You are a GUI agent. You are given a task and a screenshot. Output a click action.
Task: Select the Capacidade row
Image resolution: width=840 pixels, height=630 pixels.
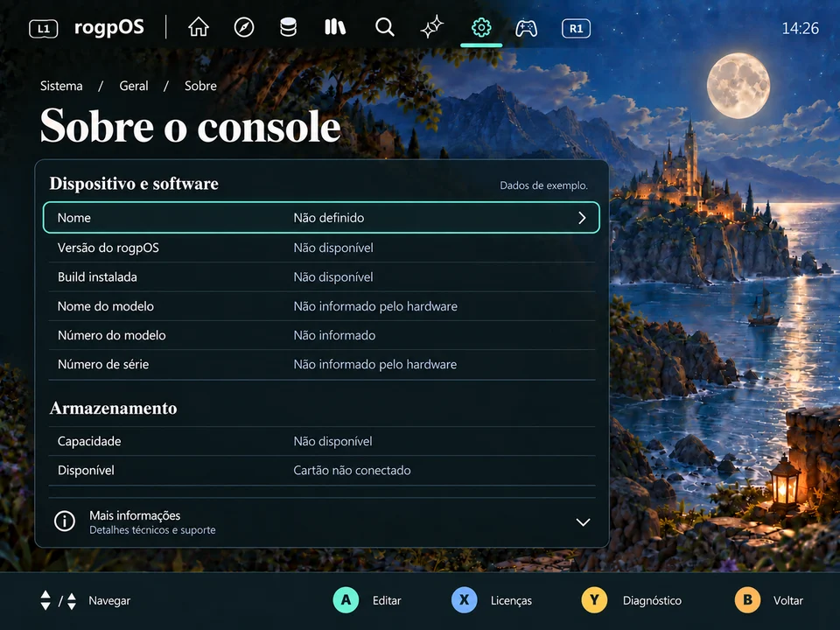click(321, 441)
